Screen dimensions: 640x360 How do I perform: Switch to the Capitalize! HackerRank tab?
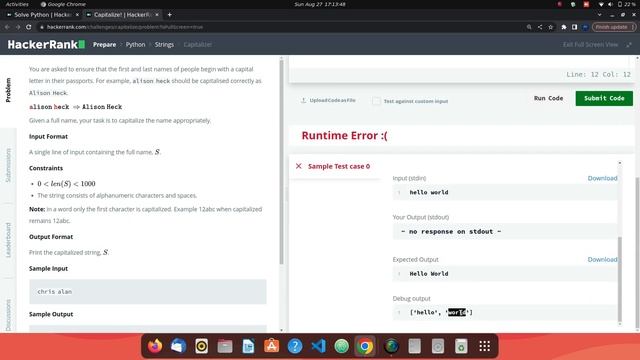tap(121, 15)
